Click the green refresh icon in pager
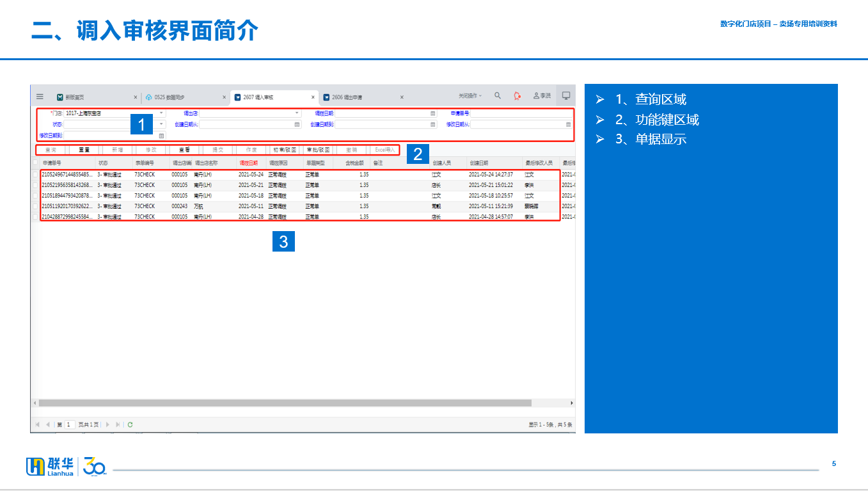 coord(130,424)
